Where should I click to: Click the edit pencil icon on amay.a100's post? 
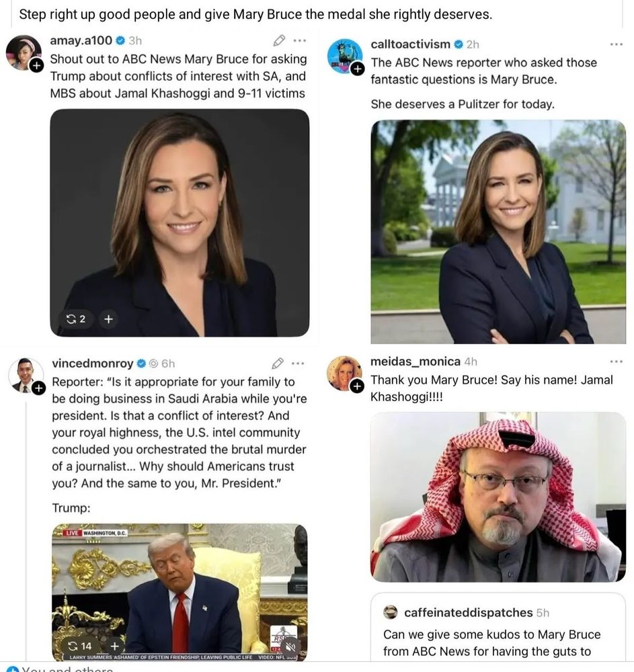point(279,40)
